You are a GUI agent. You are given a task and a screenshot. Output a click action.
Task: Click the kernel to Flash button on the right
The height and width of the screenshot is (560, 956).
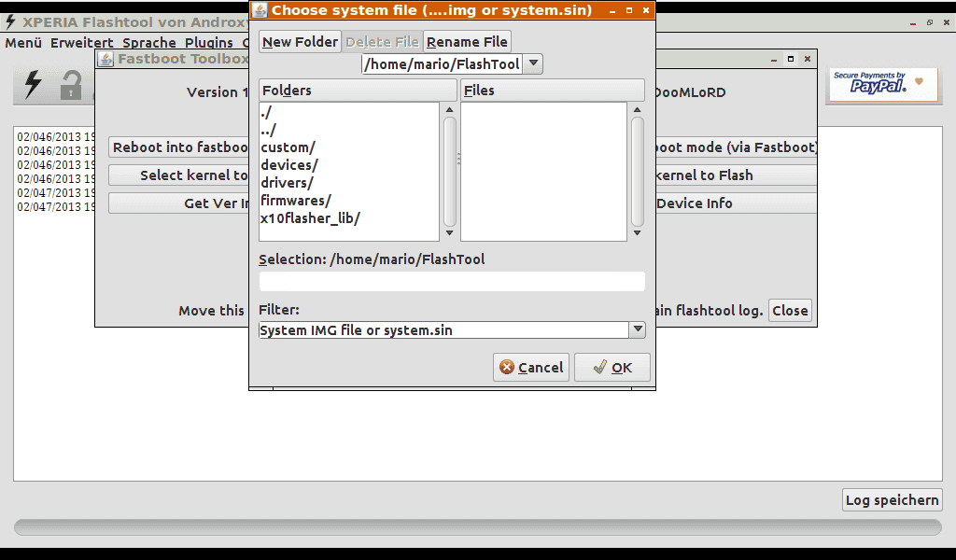[x=737, y=175]
